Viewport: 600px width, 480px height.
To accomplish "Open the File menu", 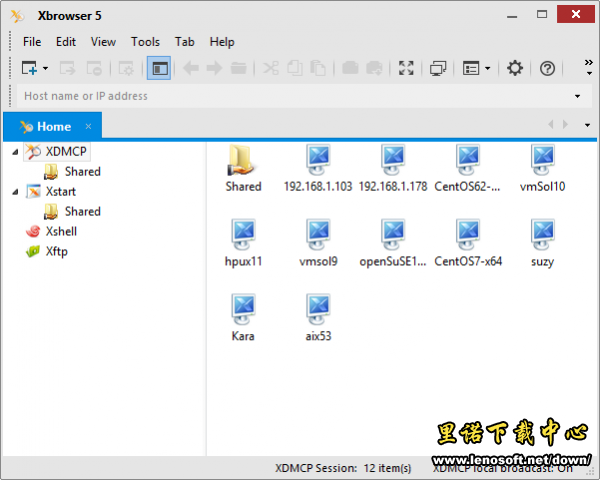I will point(32,42).
